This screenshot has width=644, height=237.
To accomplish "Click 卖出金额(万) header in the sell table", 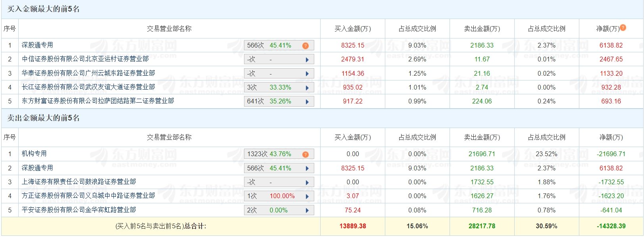I will [x=482, y=138].
